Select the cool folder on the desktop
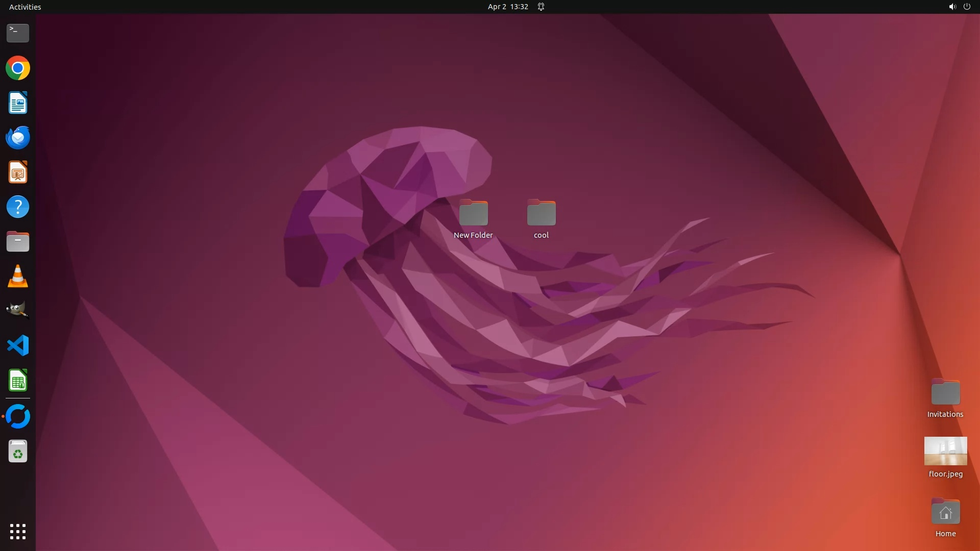The height and width of the screenshot is (551, 980). click(541, 213)
